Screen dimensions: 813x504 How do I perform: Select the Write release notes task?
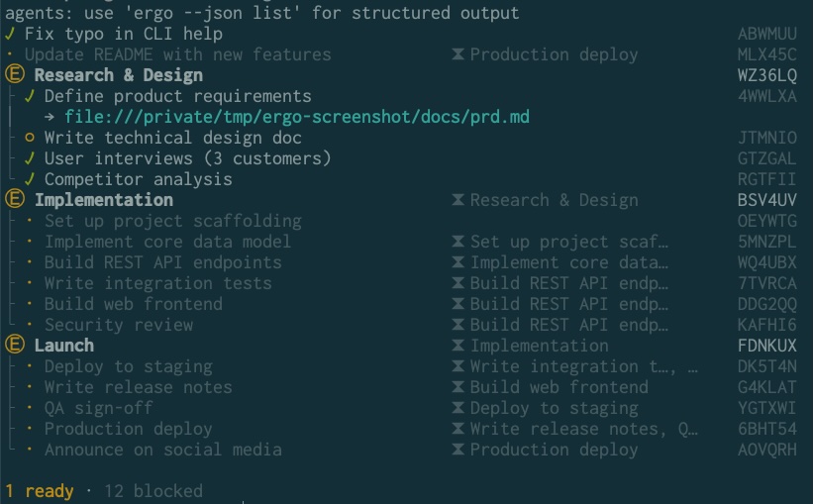tap(138, 387)
